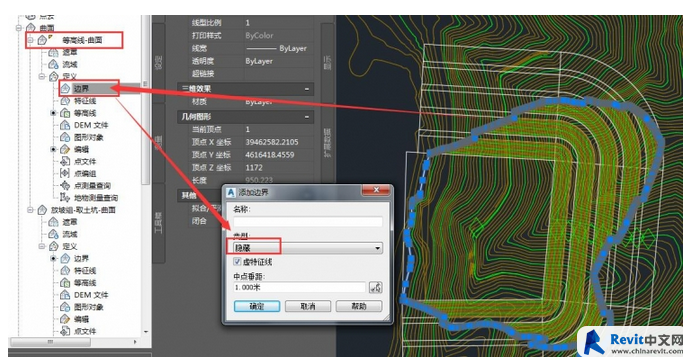Click the 遮罩 mask icon under 放坡组-取土坑-曲面

coord(53,222)
